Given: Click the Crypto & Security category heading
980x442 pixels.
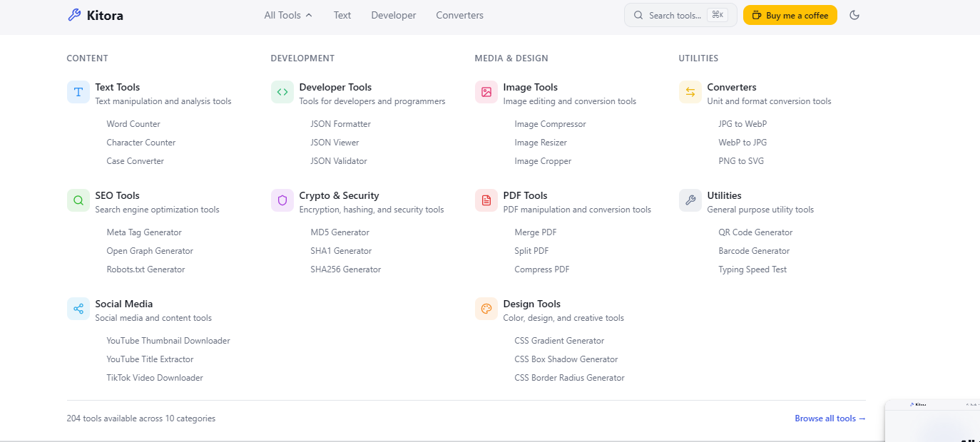Looking at the screenshot, I should (339, 195).
